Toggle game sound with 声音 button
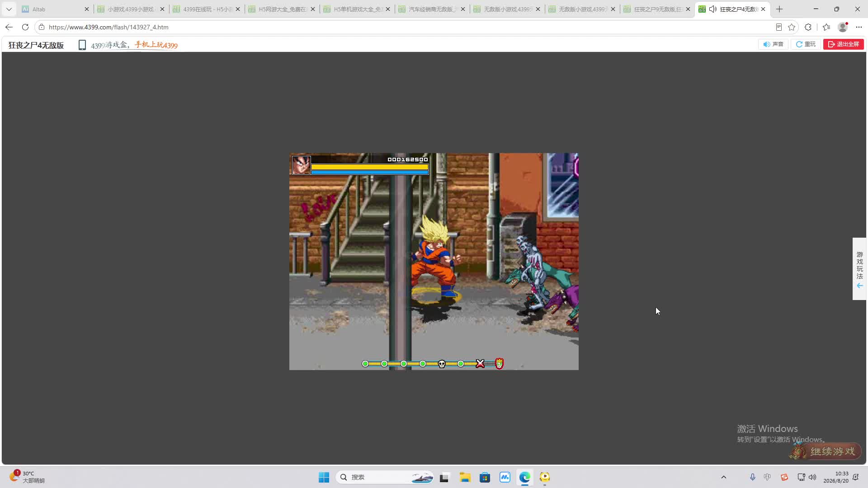Viewport: 868px width, 488px height. (773, 44)
